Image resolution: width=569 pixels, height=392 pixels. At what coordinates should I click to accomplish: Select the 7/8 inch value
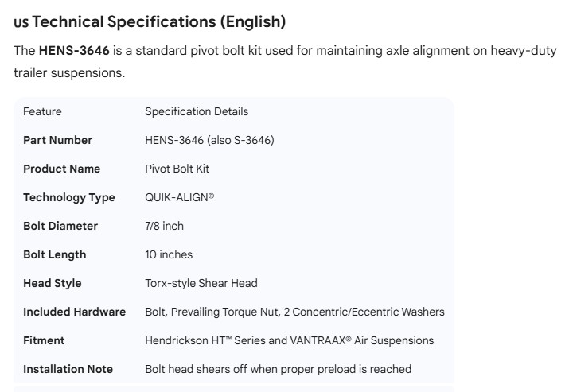click(164, 226)
